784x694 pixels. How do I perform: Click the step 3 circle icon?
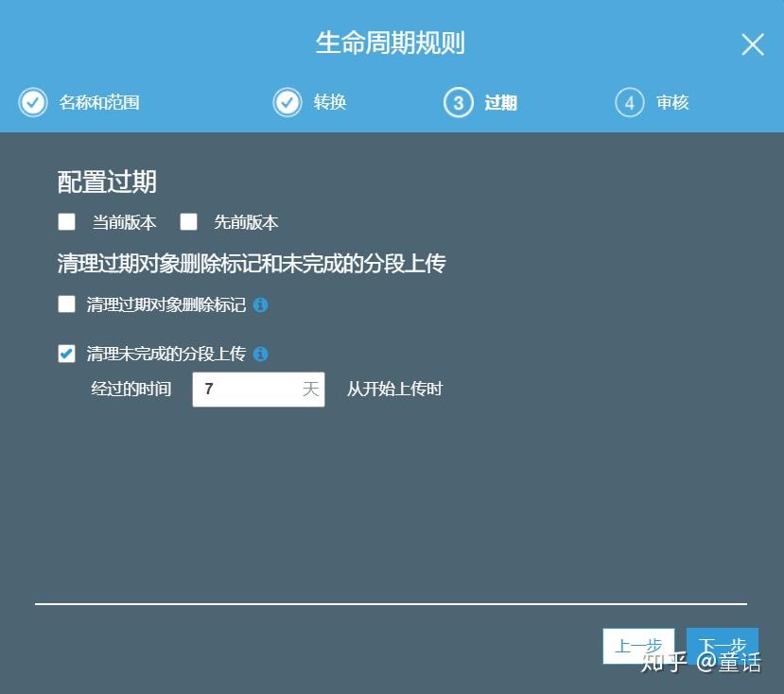458,102
